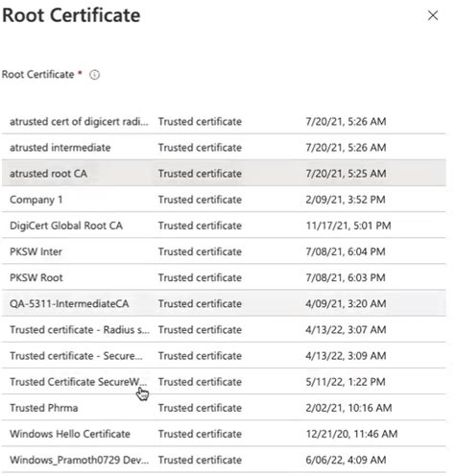This screenshot has width=455, height=476.
Task: Select Trusted certificate - Radius s... row
Action: [x=224, y=329]
